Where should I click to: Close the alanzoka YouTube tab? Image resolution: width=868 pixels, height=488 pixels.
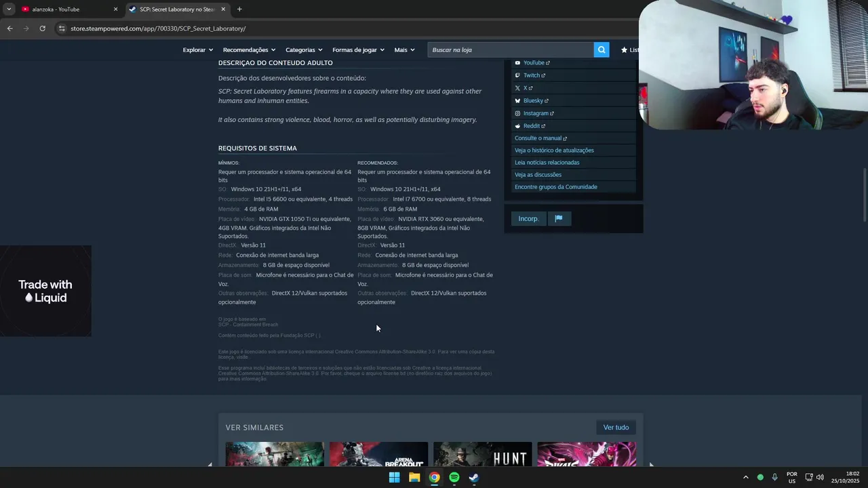115,9
